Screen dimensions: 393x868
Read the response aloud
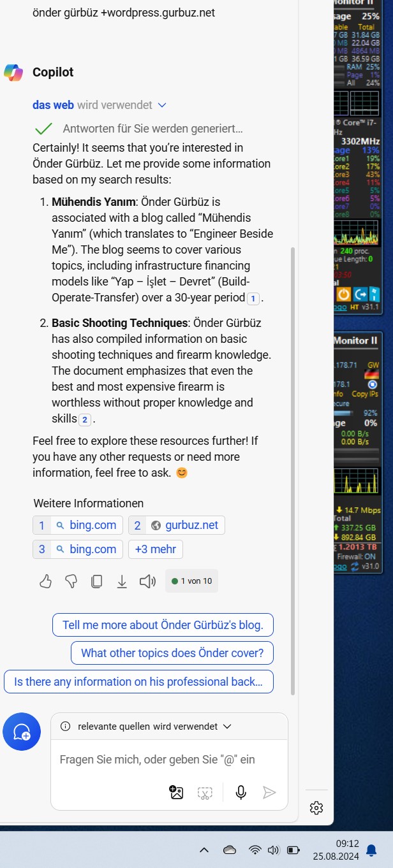click(x=147, y=581)
